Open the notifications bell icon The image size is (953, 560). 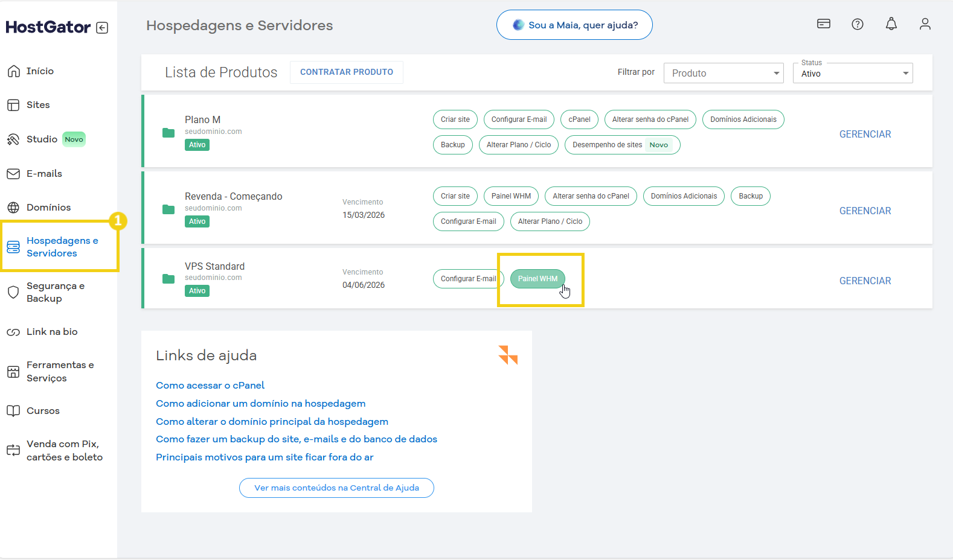[x=891, y=24]
